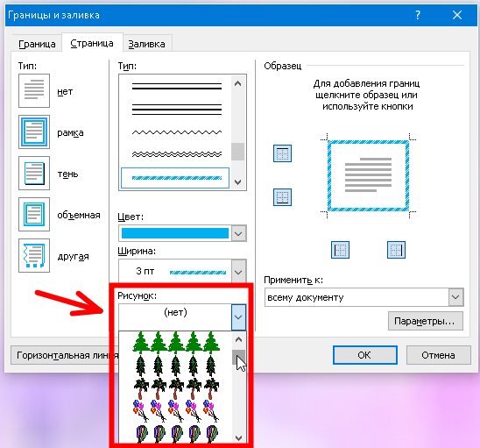Image resolution: width=480 pixels, height=448 pixels.
Task: Toggle the left border button in preview
Action: (x=340, y=250)
